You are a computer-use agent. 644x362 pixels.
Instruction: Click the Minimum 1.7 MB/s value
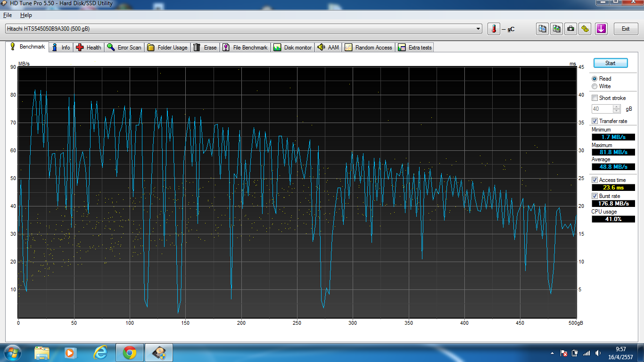pos(613,137)
